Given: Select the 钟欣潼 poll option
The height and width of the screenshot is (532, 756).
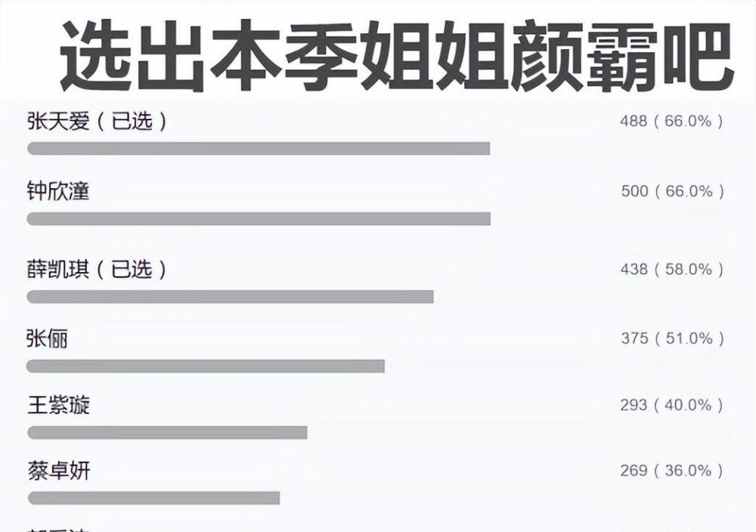Looking at the screenshot, I should (58, 191).
